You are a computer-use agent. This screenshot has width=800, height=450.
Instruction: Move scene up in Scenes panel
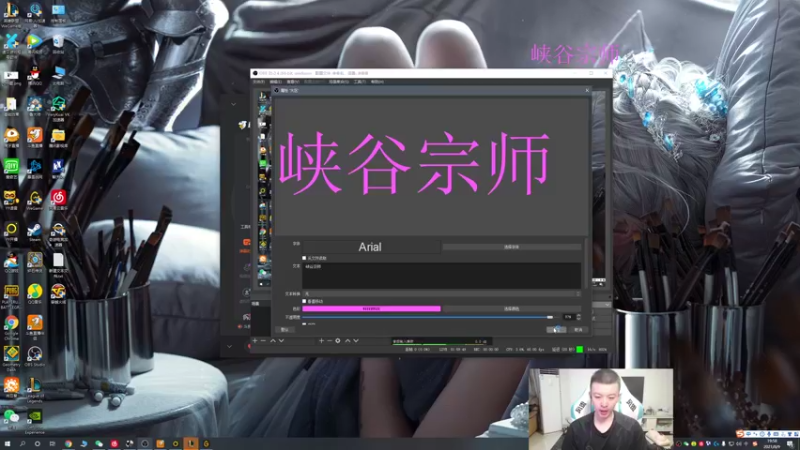tap(272, 340)
